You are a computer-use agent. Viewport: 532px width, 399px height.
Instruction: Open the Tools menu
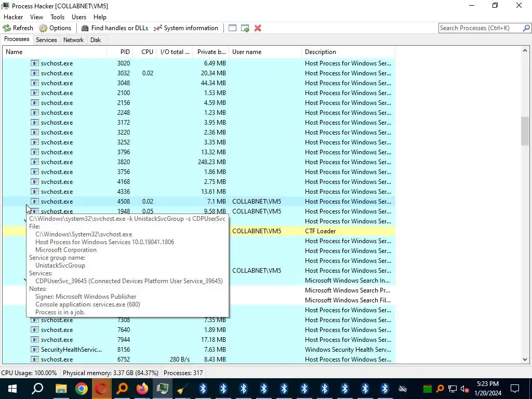click(57, 17)
